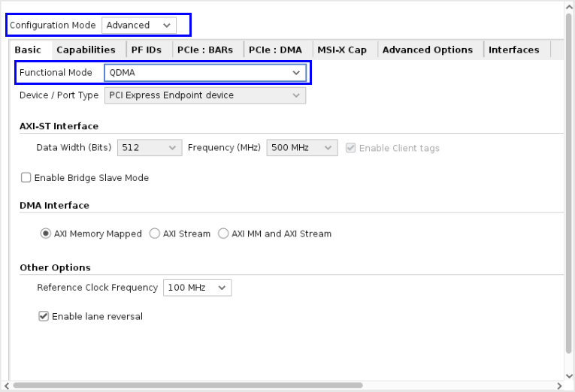Open the Device / Port Type dropdown
The width and height of the screenshot is (575, 392).
coord(204,95)
